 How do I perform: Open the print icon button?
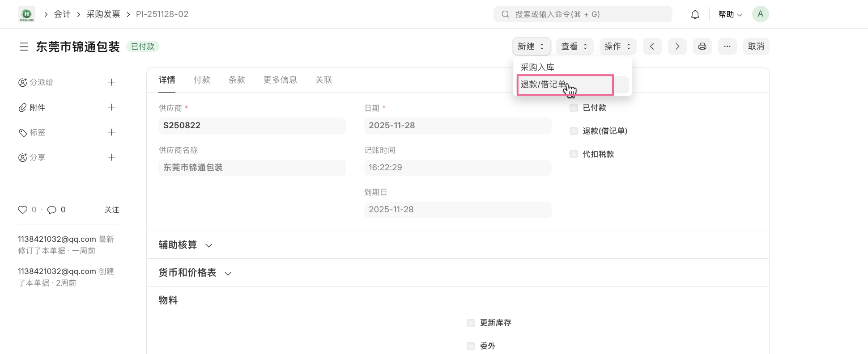(x=702, y=46)
